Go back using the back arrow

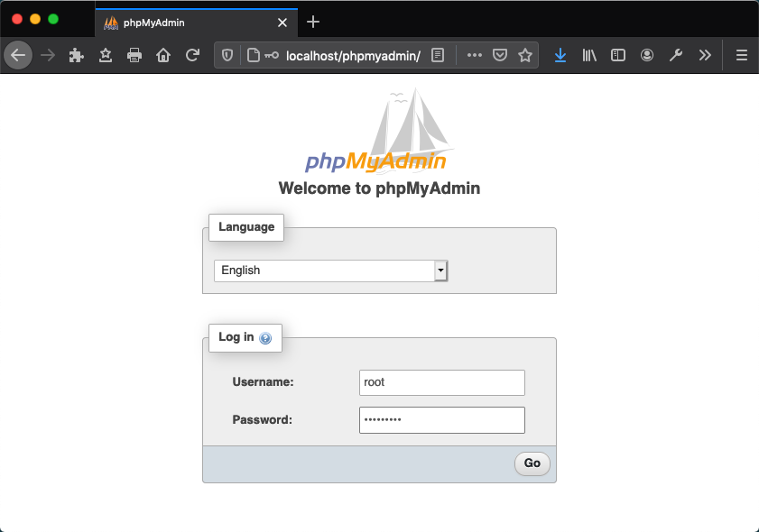click(x=18, y=55)
